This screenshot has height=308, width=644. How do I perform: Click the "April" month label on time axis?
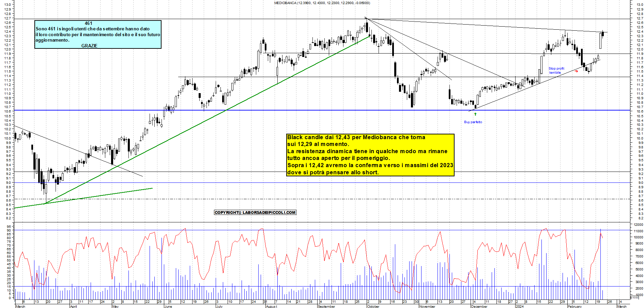coord(73,306)
